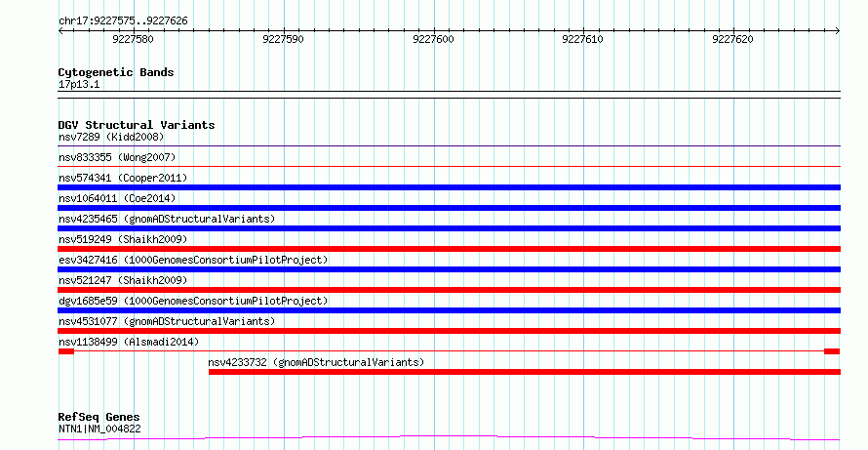
Task: Open variant nsv1138499 (Alsmadi2014)
Action: pos(129,342)
